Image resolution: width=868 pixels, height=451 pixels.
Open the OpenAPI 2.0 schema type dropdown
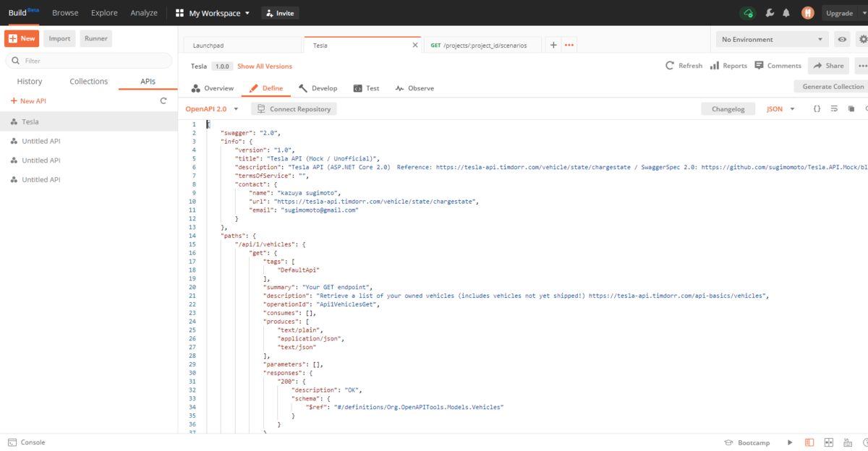point(212,109)
